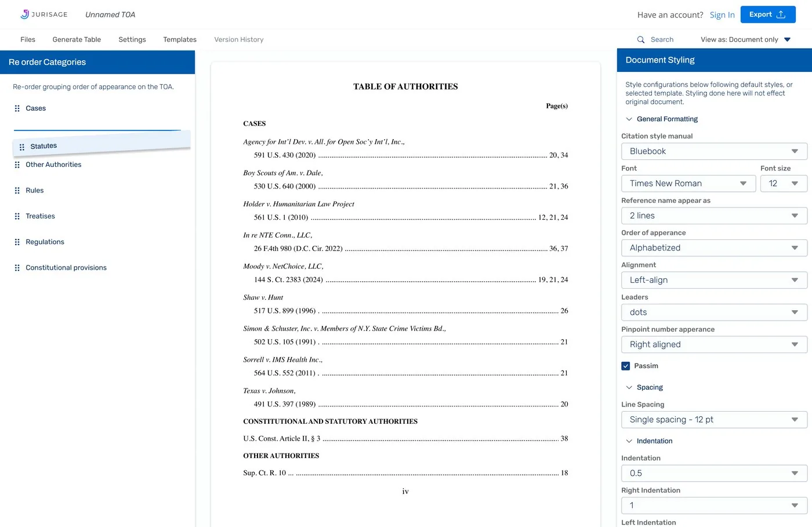The image size is (812, 527).
Task: Open the Files tab
Action: tap(28, 39)
